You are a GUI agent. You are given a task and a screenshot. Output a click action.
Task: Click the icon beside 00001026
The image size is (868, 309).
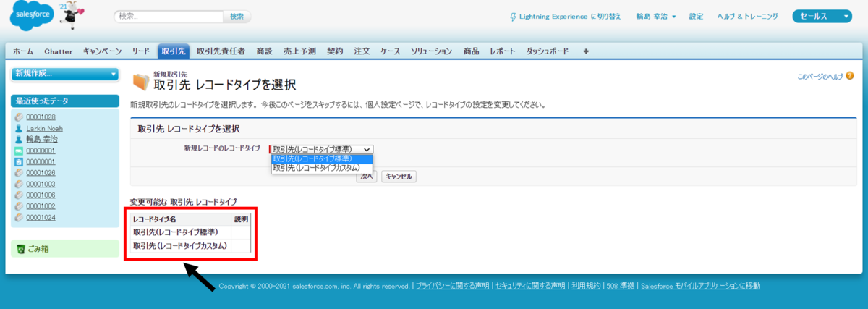tap(19, 173)
